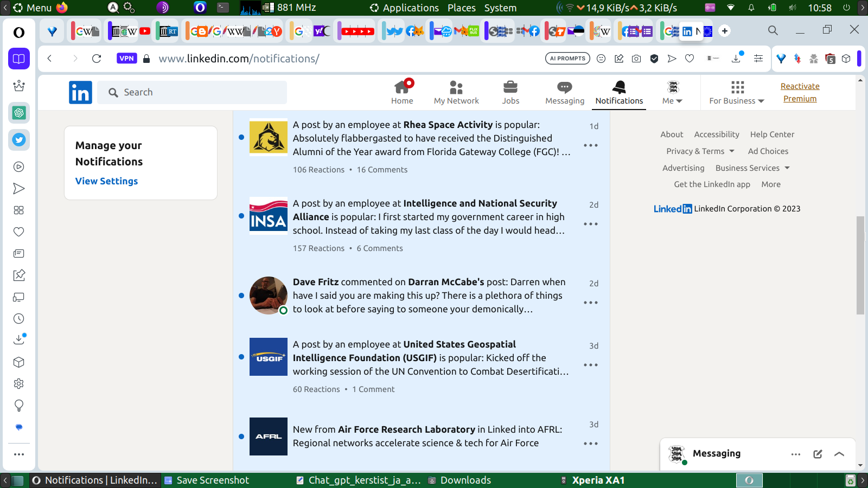868x488 pixels.
Task: Toggle the VPN badge in address bar
Action: coord(127,59)
